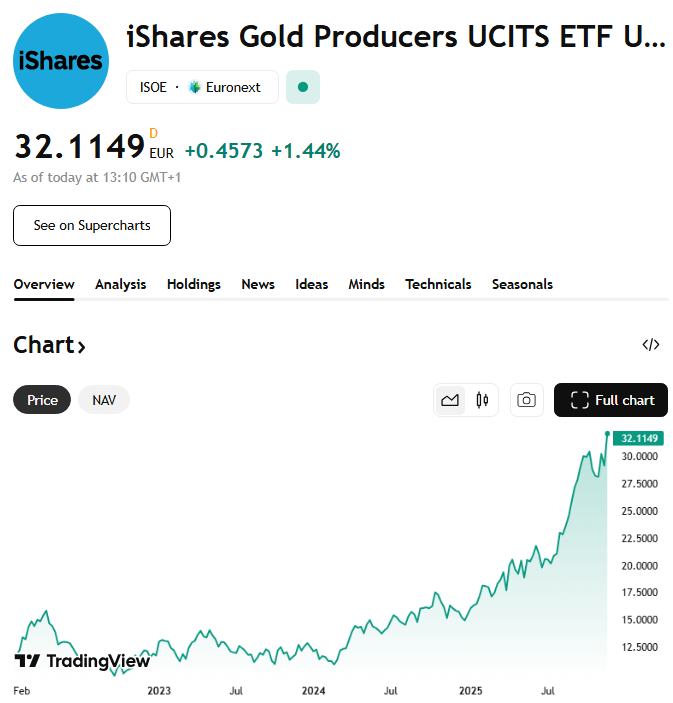The width and height of the screenshot is (673, 703).
Task: Select the Price toggle pill
Action: click(x=42, y=400)
